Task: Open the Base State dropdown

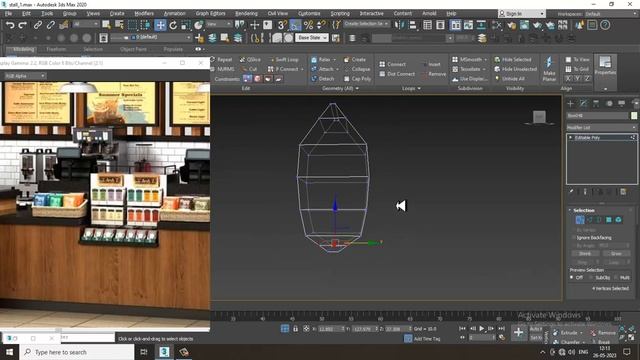Action: pos(312,38)
